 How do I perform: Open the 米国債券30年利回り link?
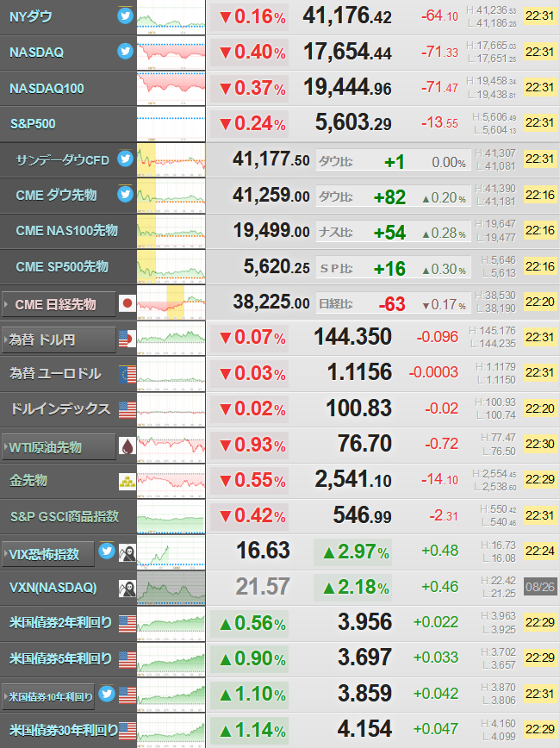(64, 730)
